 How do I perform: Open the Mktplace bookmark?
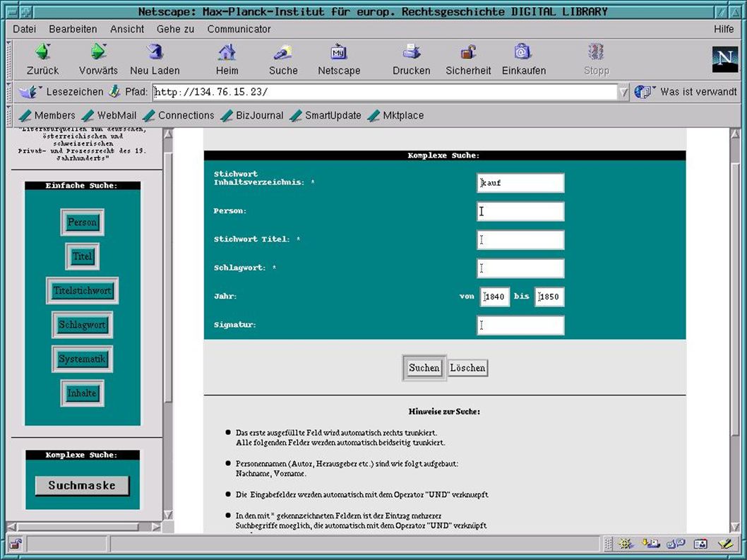[x=396, y=115]
